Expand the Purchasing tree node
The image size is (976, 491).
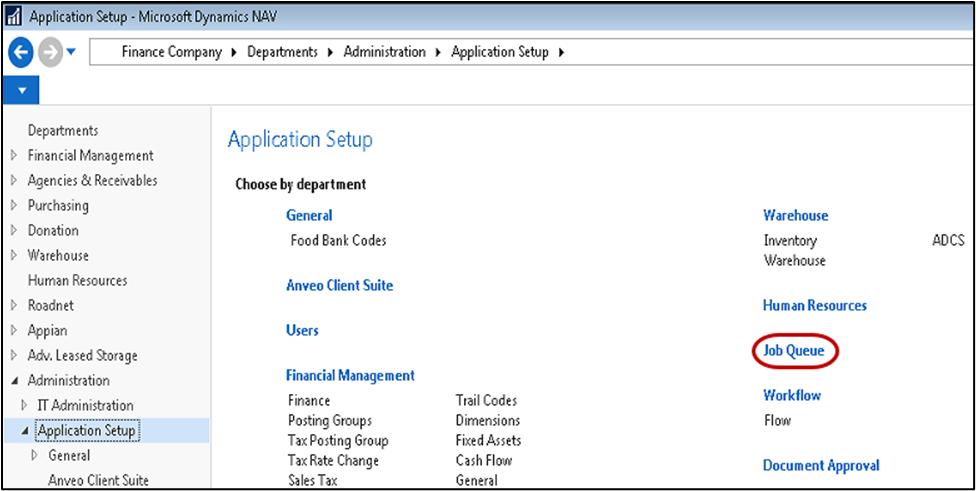[14, 205]
